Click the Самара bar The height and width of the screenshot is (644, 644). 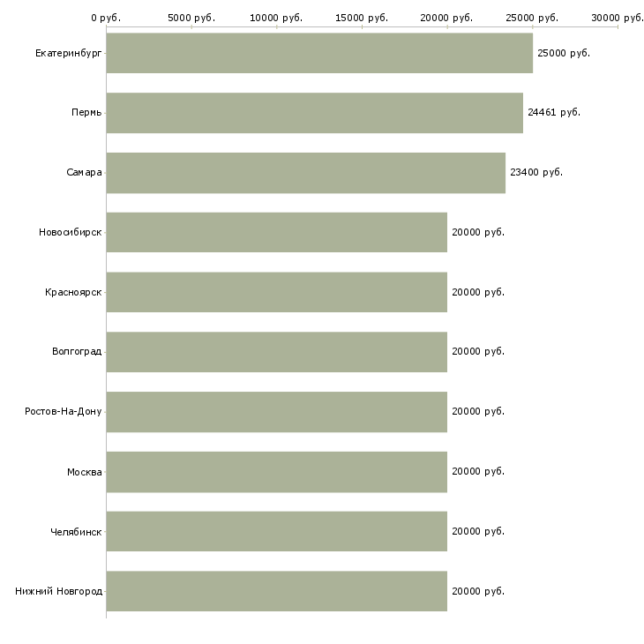pos(305,173)
